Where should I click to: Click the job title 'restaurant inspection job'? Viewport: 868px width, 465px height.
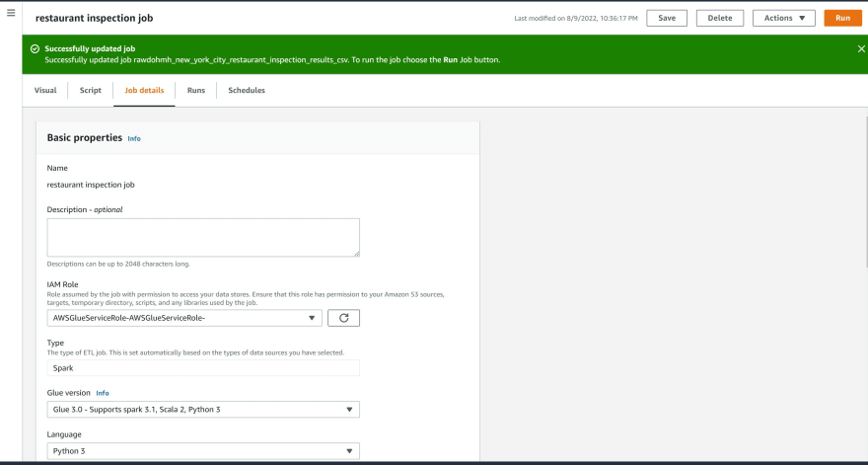[x=94, y=18]
